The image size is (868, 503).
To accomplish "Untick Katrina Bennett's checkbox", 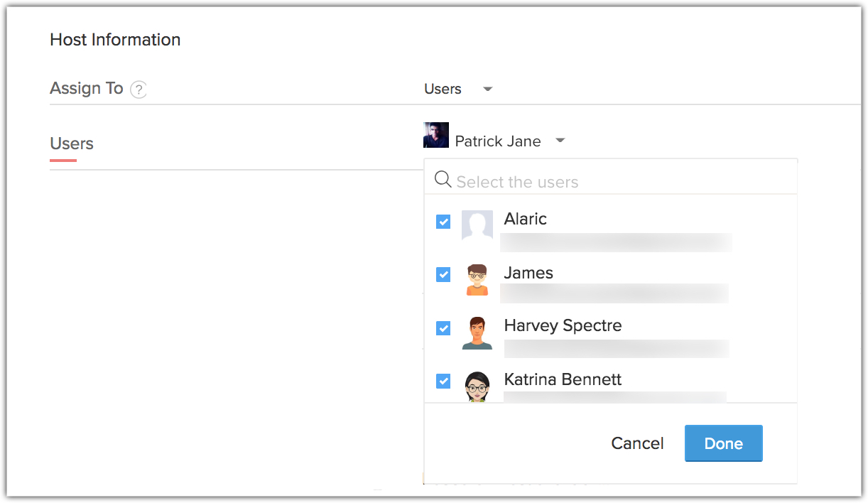I will (x=443, y=382).
